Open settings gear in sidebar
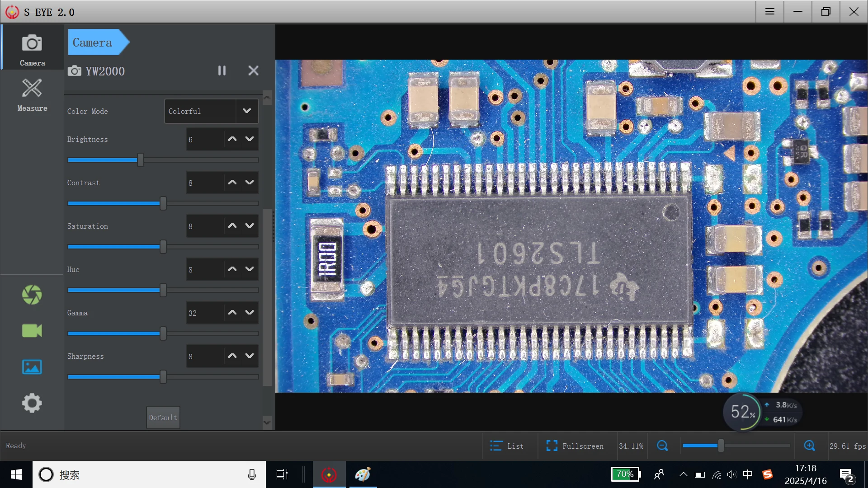Image resolution: width=868 pixels, height=488 pixels. point(32,403)
